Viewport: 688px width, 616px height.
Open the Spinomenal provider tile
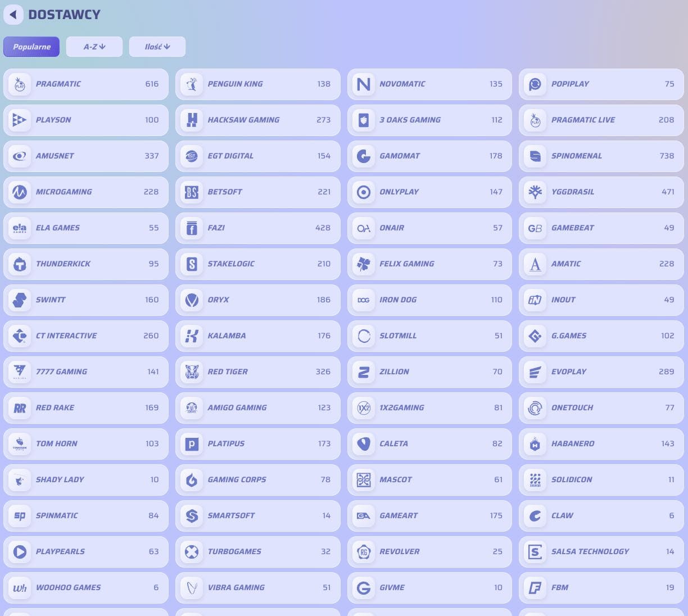pyautogui.click(x=601, y=156)
